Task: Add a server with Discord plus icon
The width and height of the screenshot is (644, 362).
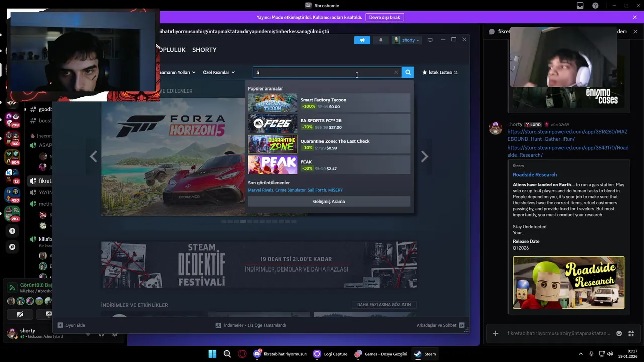Action: pos(12,231)
